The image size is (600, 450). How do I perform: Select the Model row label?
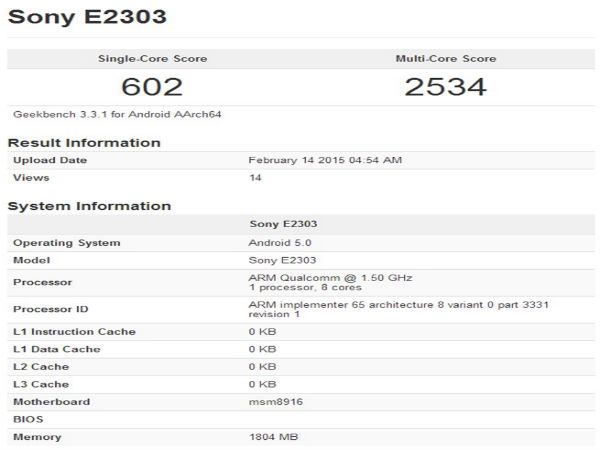click(31, 260)
